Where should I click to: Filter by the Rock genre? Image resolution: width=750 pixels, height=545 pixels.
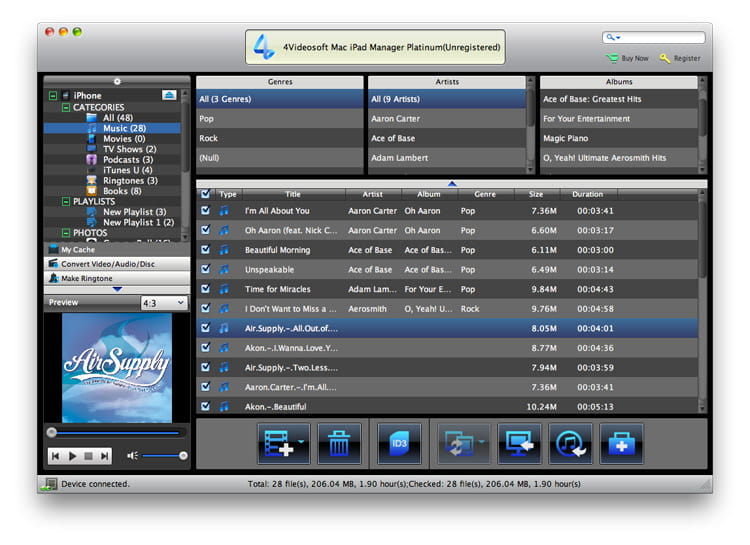(x=280, y=138)
